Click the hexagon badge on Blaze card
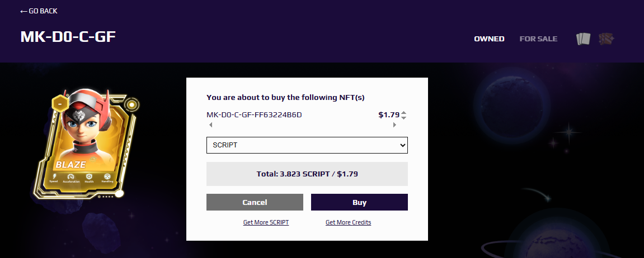The width and height of the screenshot is (644, 258). click(60, 104)
